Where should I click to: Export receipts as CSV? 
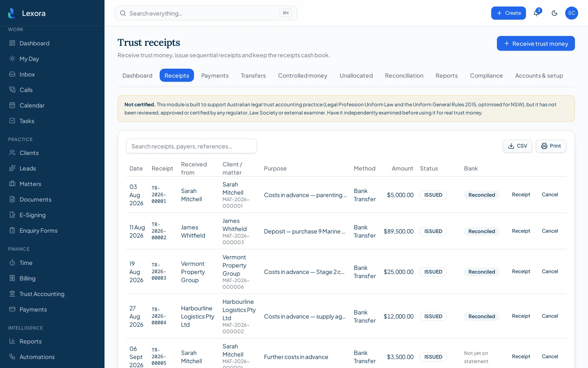[517, 146]
